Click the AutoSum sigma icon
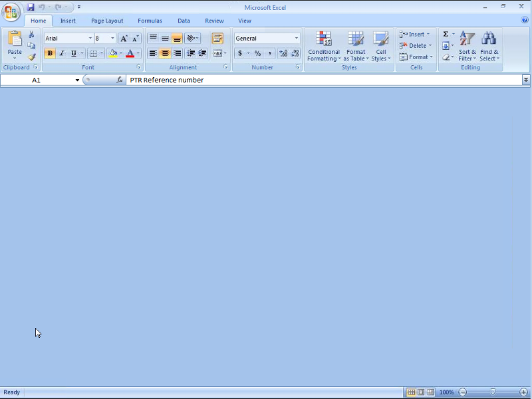This screenshot has width=532, height=399. coord(446,35)
